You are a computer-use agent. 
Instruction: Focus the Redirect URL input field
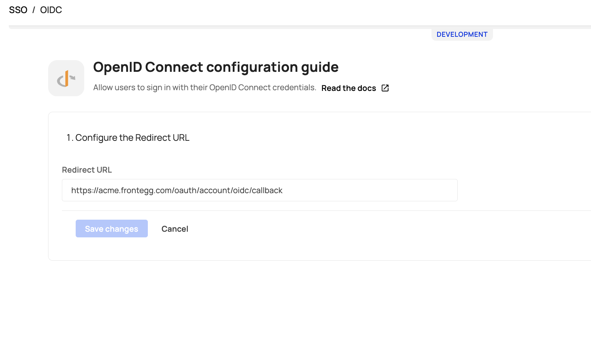tap(259, 190)
